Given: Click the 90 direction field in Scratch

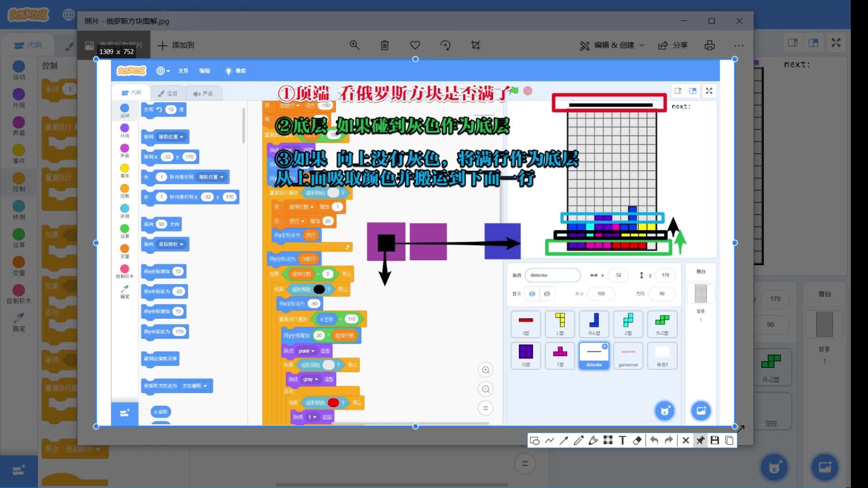Looking at the screenshot, I should coord(770,324).
